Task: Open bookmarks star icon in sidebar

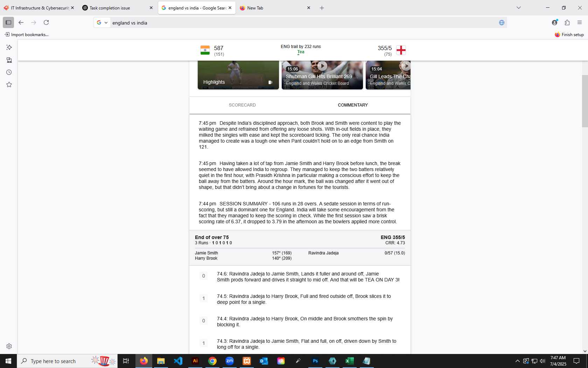Action: pyautogui.click(x=9, y=84)
